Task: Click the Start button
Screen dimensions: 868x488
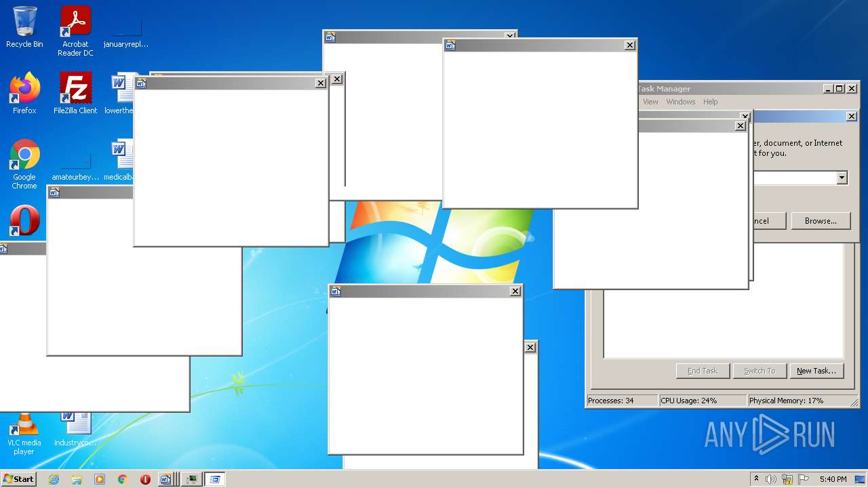Action: 18,479
